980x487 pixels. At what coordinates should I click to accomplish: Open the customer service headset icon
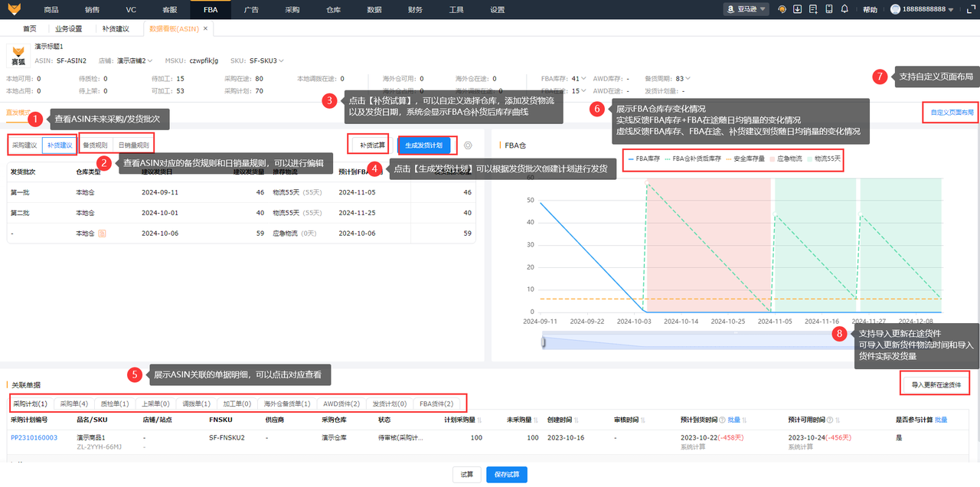point(782,9)
